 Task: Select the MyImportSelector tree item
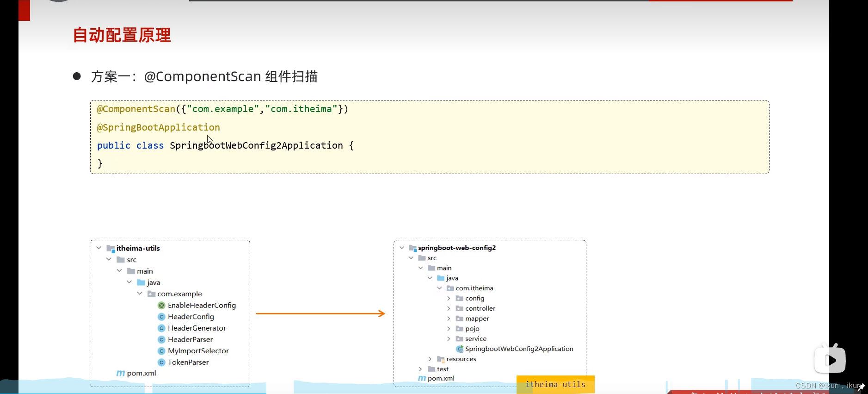(x=193, y=351)
